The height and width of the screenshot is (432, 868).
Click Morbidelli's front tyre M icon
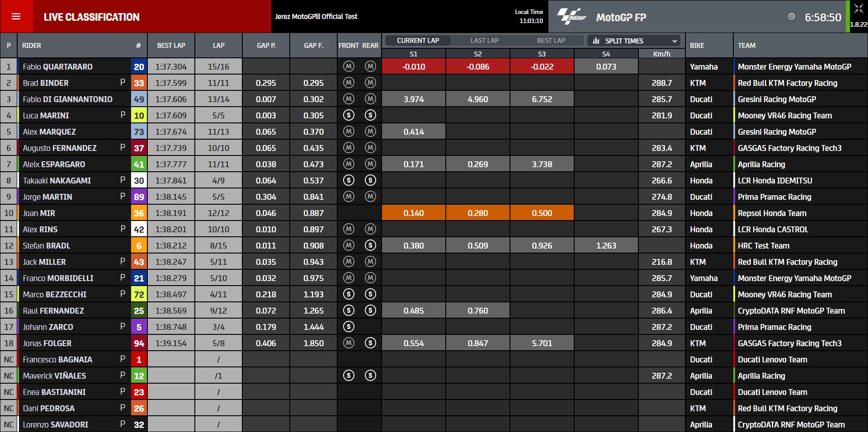point(349,278)
